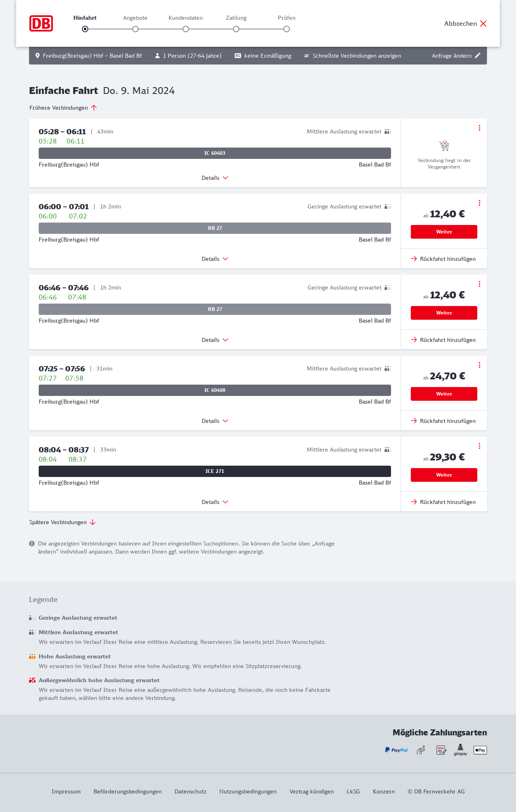Image resolution: width=516 pixels, height=812 pixels.
Task: Select the Hinfahrt step circle
Action: coord(85,29)
